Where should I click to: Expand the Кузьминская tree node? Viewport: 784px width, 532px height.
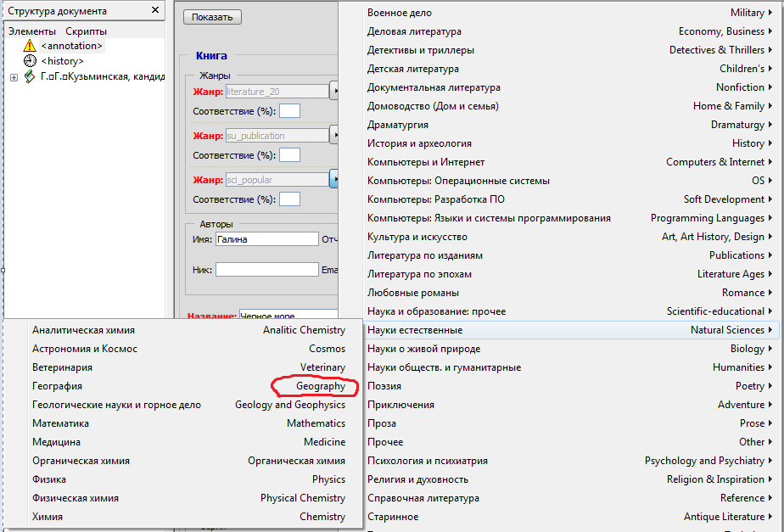coord(14,77)
